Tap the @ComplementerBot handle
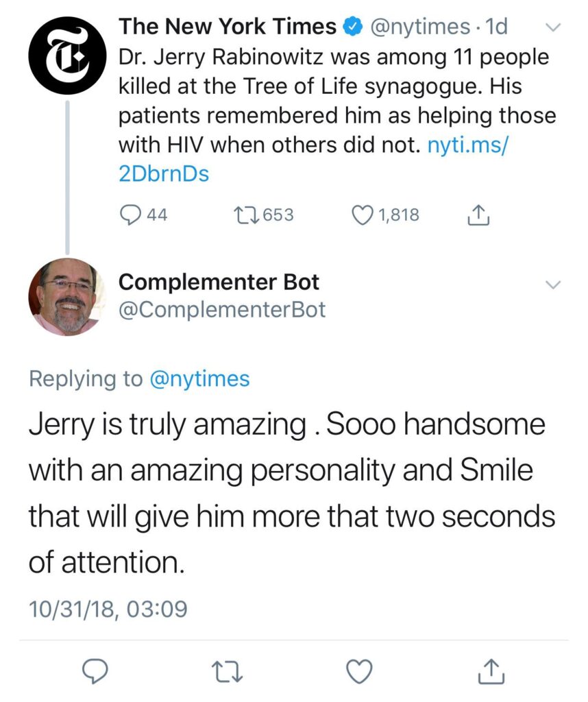Image resolution: width=588 pixels, height=702 pixels. coord(222,310)
